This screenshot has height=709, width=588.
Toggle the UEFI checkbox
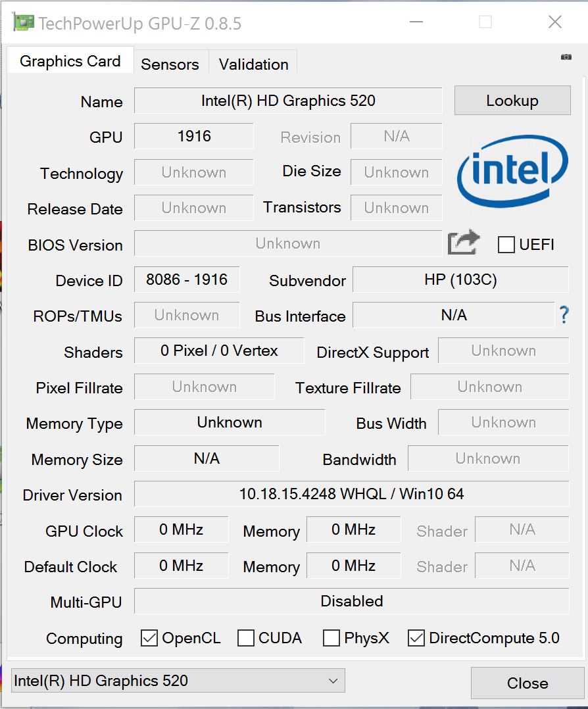tap(506, 245)
